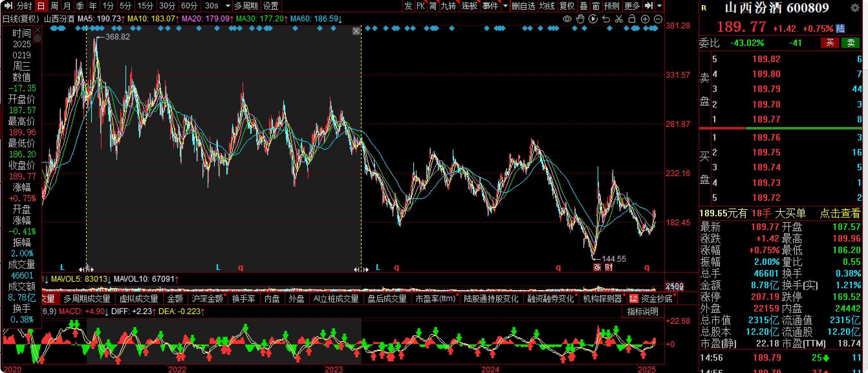The image size is (868, 373).
Task: Select the scissors cut tool icon
Action: (619, 19)
